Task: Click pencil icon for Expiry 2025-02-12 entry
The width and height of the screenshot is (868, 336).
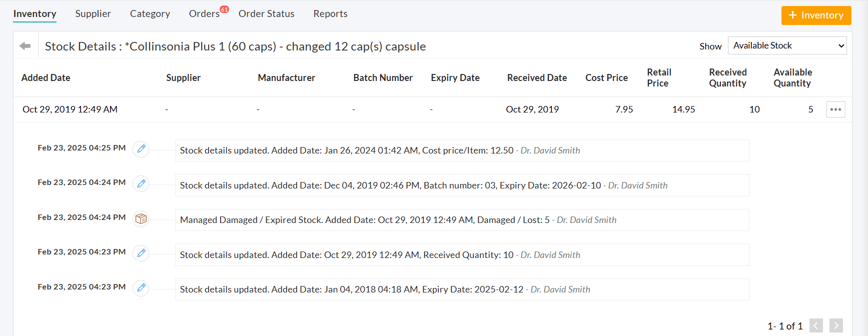Action: pos(141,287)
